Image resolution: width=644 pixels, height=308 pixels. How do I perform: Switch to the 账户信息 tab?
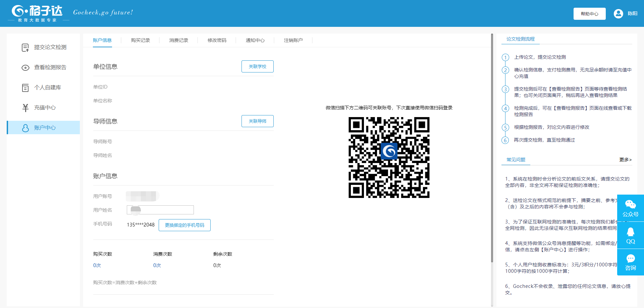click(102, 40)
